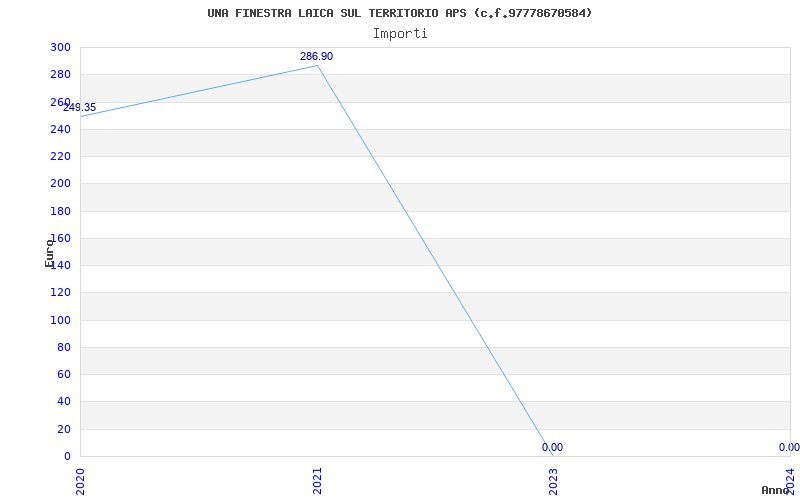Screen dimensions: 800x500
Task: Click the 240 y-axis tick label
Action: pyautogui.click(x=60, y=129)
